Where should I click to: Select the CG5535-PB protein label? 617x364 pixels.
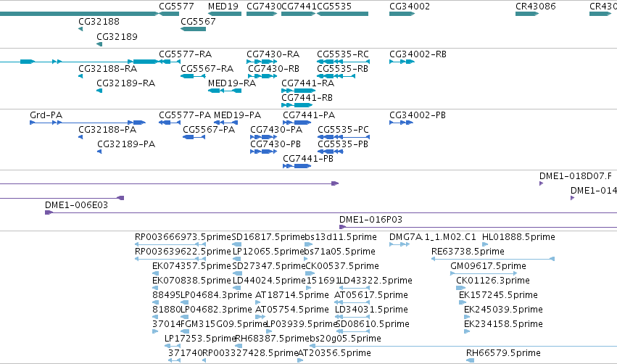pos(343,144)
